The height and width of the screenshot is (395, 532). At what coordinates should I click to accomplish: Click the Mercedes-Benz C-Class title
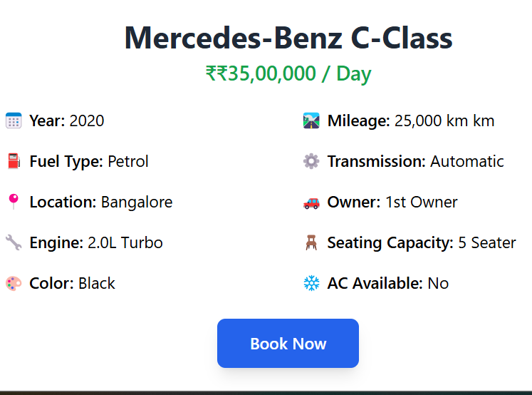288,38
